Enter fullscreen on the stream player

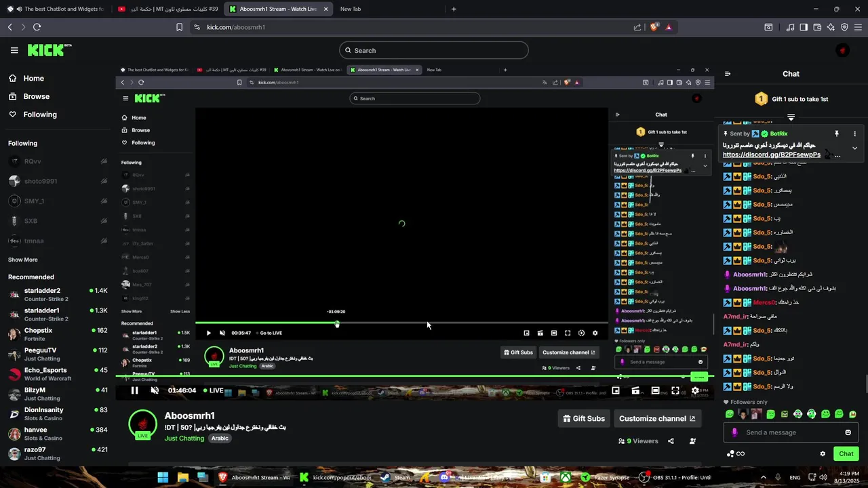click(675, 390)
